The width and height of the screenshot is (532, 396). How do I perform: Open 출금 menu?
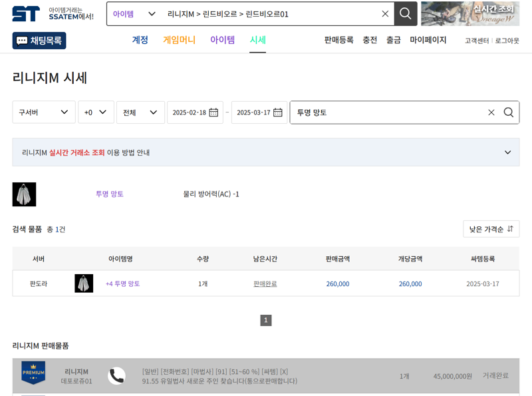tap(394, 40)
